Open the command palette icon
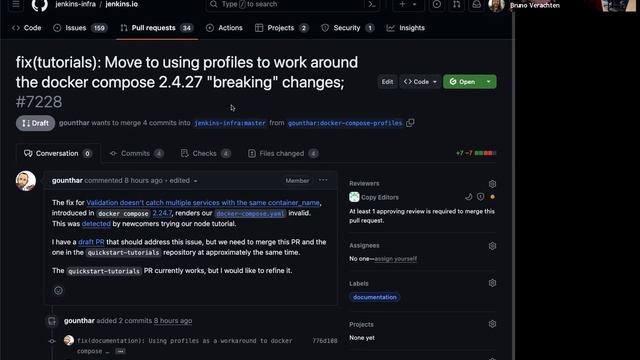 [x=372, y=4]
